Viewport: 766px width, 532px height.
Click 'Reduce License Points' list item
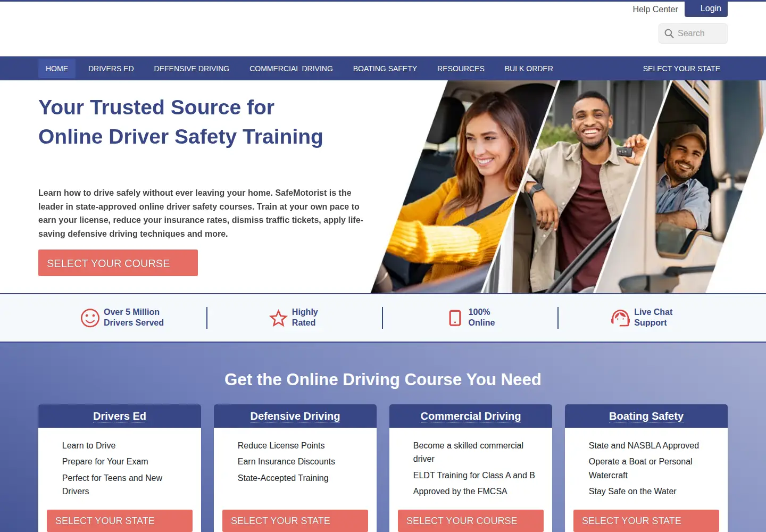click(281, 445)
